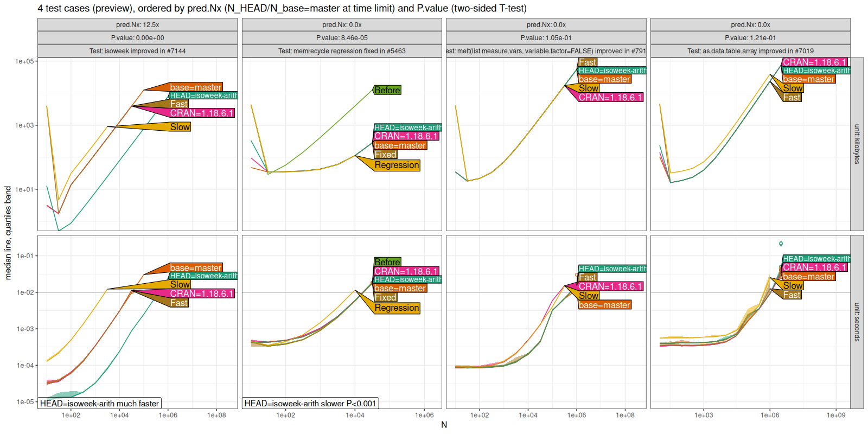Screen dimensions: 868x434
Task: Select 'Slow' label in as.data.table.array seconds panel
Action: (x=793, y=285)
